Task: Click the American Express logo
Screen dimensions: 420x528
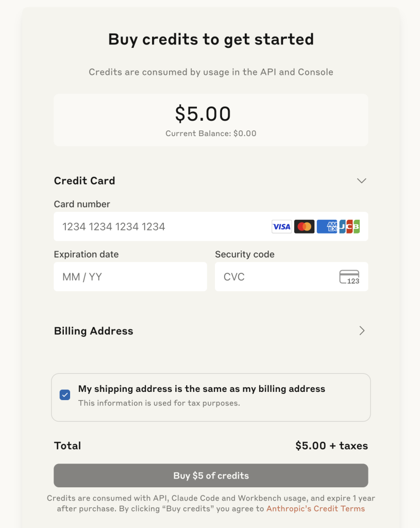Action: [x=327, y=227]
